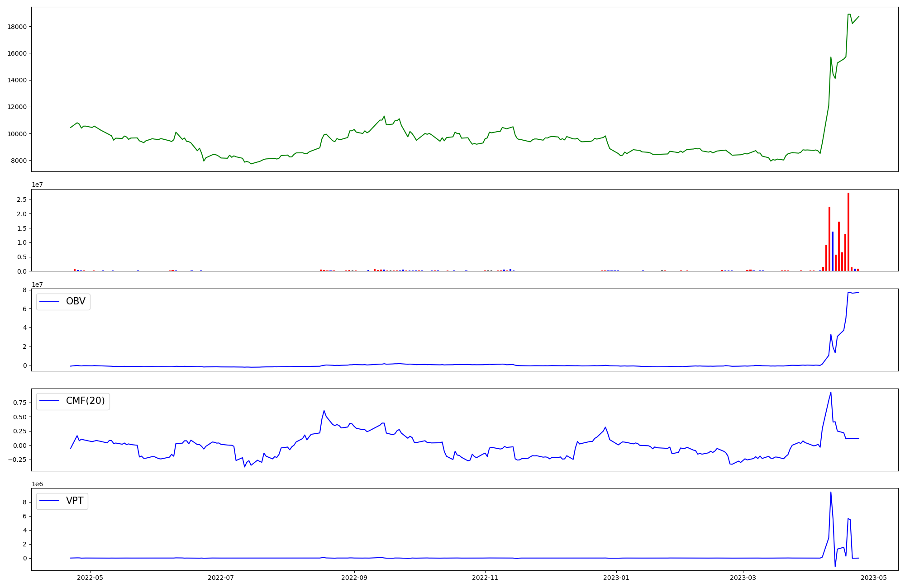Viewport: 905px width, 588px height.
Task: Click the tall blue volume bar
Action: [833, 251]
